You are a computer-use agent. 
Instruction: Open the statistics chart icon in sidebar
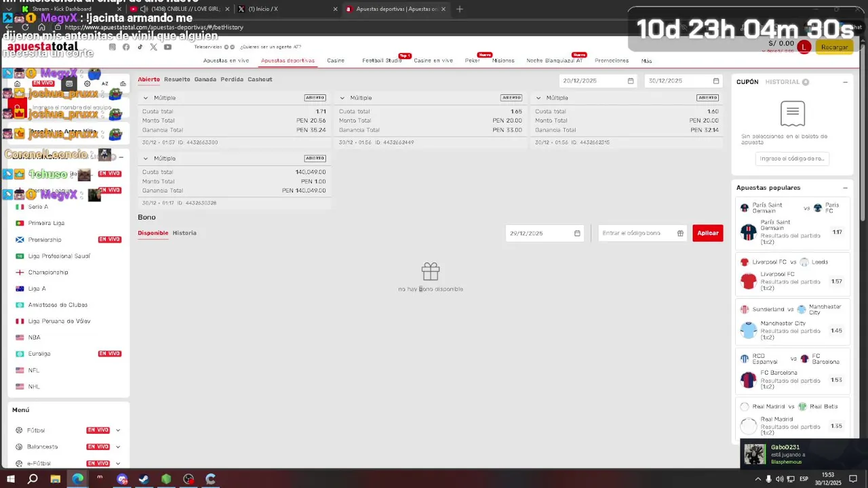(123, 83)
